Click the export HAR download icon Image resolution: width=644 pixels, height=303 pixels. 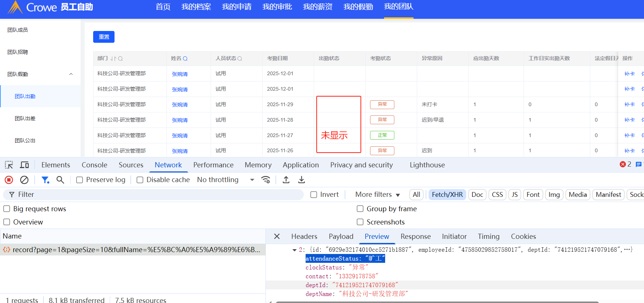click(302, 180)
